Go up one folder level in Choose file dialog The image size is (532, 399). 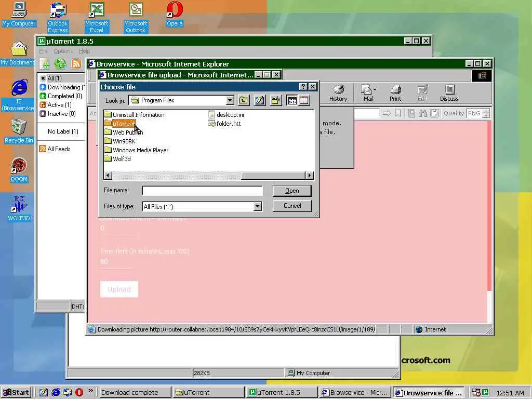click(x=243, y=100)
